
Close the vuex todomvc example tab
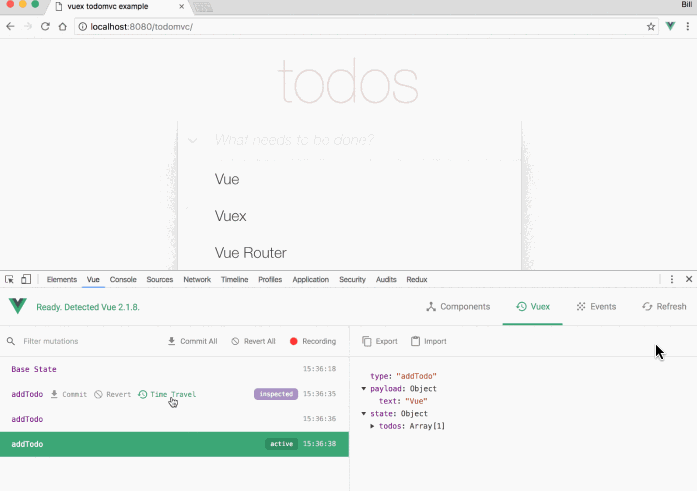tap(181, 7)
